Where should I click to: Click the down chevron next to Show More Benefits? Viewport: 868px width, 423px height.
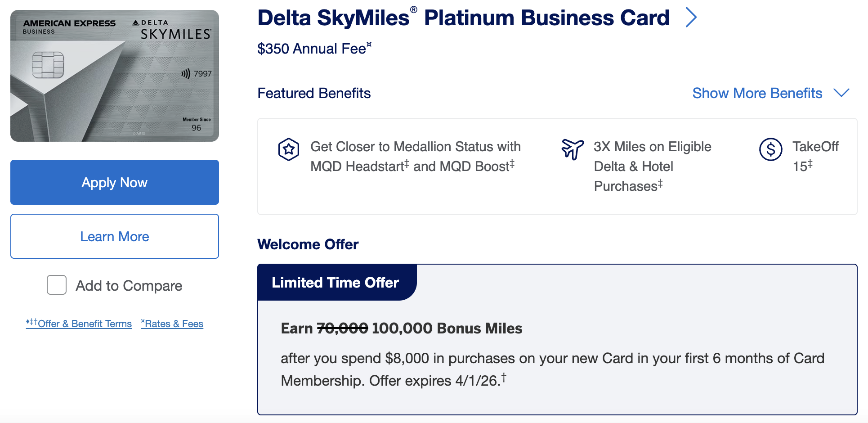[x=841, y=93]
